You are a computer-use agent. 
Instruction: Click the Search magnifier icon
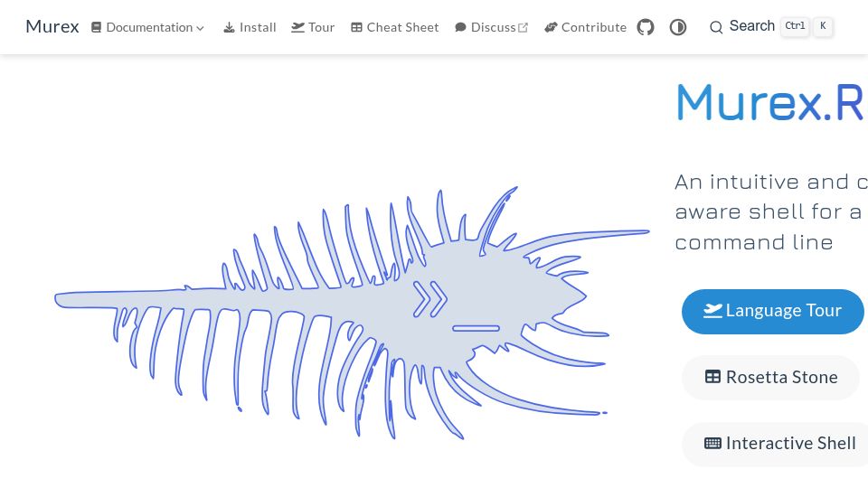(716, 27)
